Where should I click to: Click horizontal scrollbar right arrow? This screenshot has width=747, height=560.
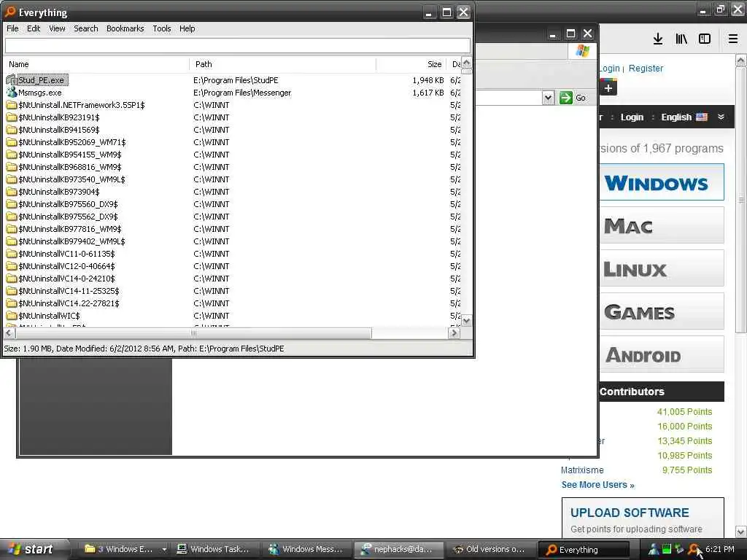(454, 332)
